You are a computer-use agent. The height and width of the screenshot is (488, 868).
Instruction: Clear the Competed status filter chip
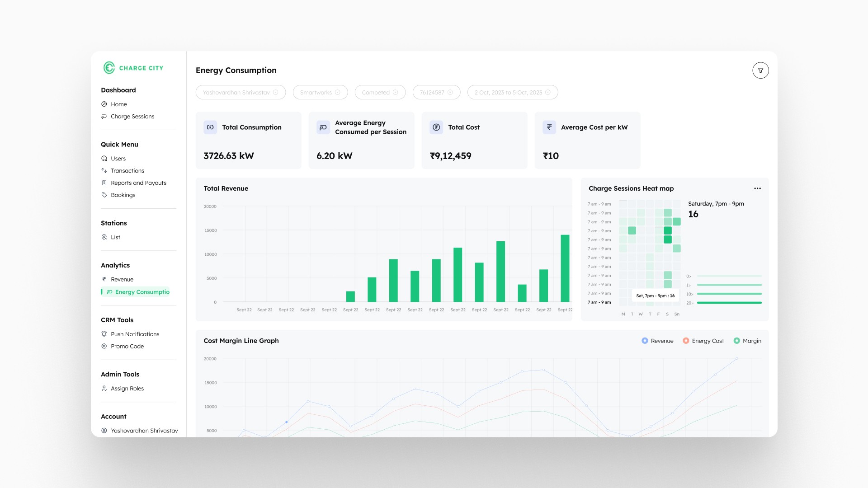point(395,92)
